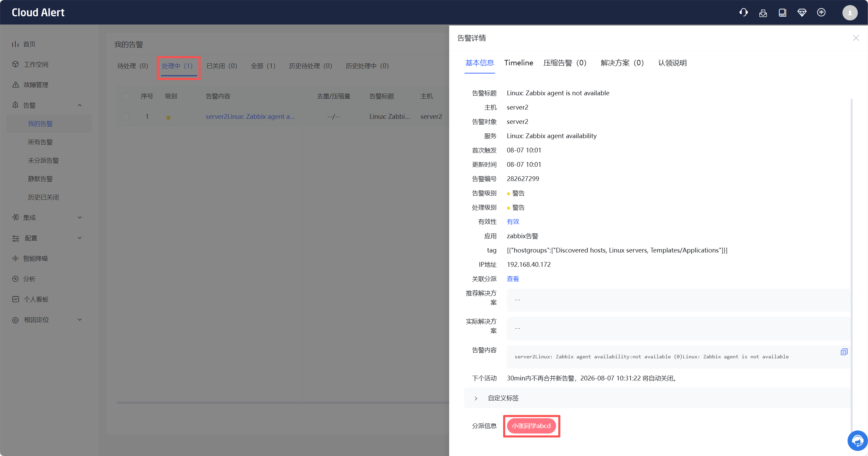Click the 分析 analysis icon
The height and width of the screenshot is (456, 868).
(15, 279)
